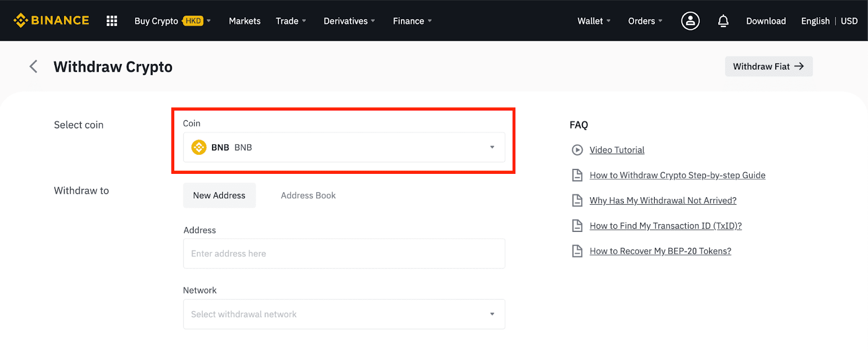Expand the Buy Crypto HKD menu
This screenshot has height=352, width=868.
pyautogui.click(x=173, y=21)
